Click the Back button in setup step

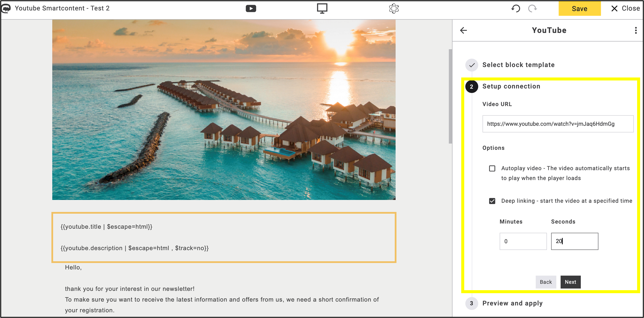(546, 282)
